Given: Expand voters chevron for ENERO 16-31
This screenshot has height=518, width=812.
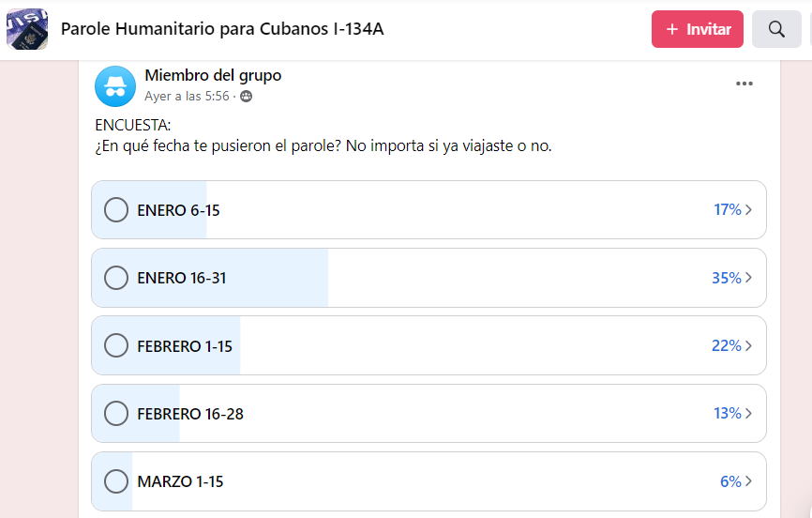Looking at the screenshot, I should 749,278.
